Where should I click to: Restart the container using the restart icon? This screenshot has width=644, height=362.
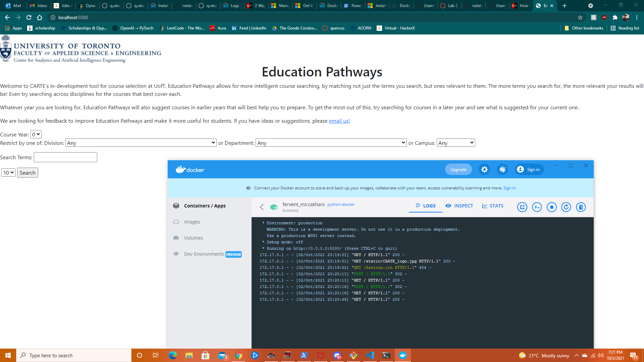pos(567,207)
